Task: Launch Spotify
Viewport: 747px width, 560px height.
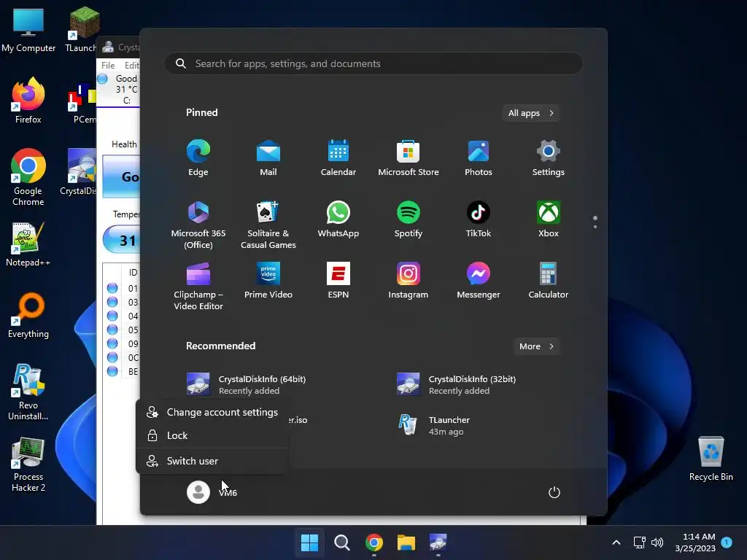Action: click(x=409, y=219)
